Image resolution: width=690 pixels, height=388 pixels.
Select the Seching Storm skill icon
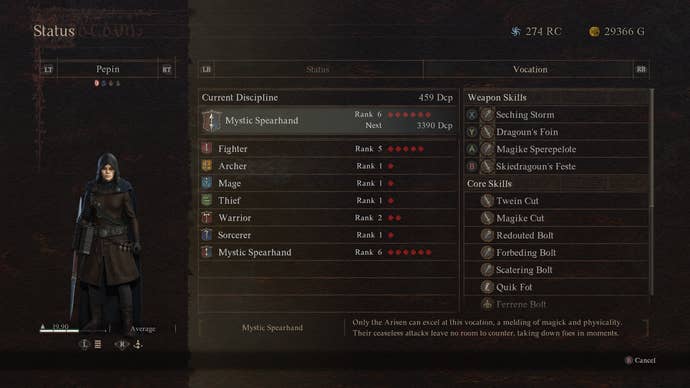click(x=487, y=114)
